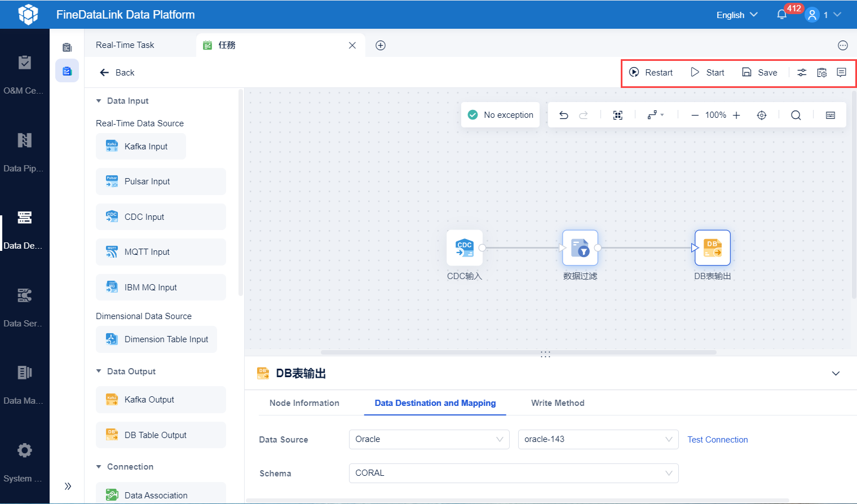Undo the last canvas action

(563, 115)
